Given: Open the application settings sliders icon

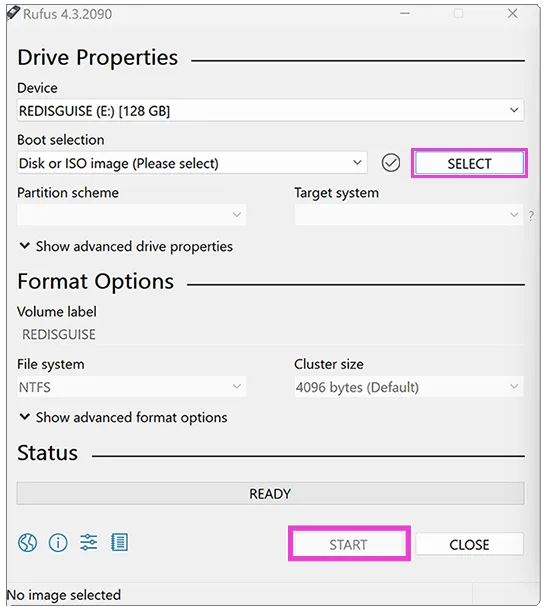Looking at the screenshot, I should click(x=89, y=543).
